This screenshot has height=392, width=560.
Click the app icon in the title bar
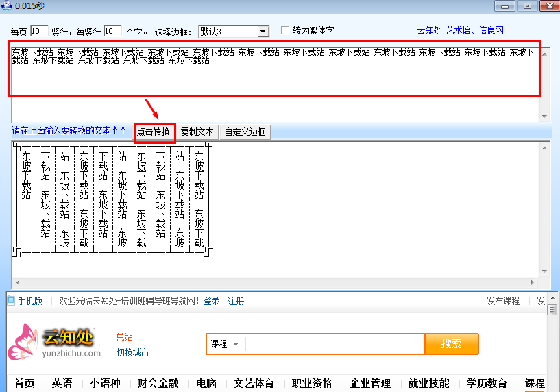click(7, 5)
